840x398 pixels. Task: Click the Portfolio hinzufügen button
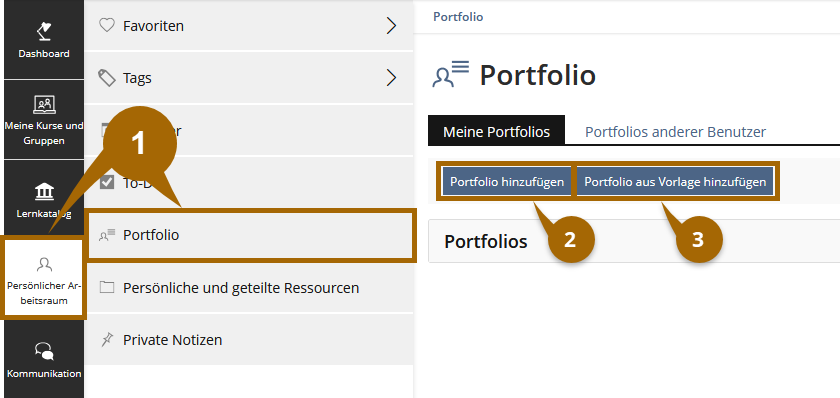507,182
